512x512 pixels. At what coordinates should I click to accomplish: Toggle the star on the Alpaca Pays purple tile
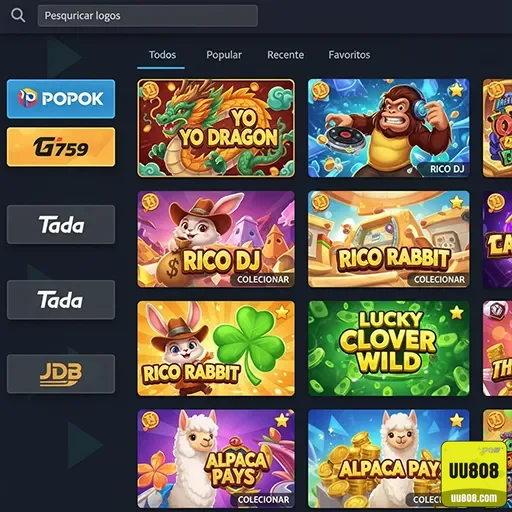coord(282,420)
